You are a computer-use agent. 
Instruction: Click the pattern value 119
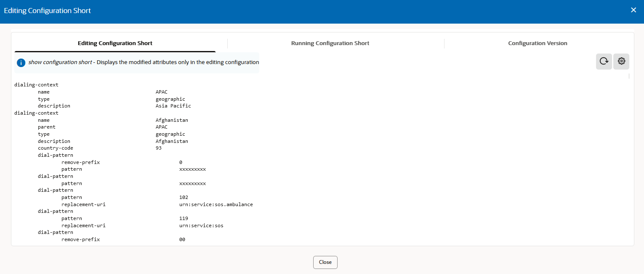(x=183, y=218)
